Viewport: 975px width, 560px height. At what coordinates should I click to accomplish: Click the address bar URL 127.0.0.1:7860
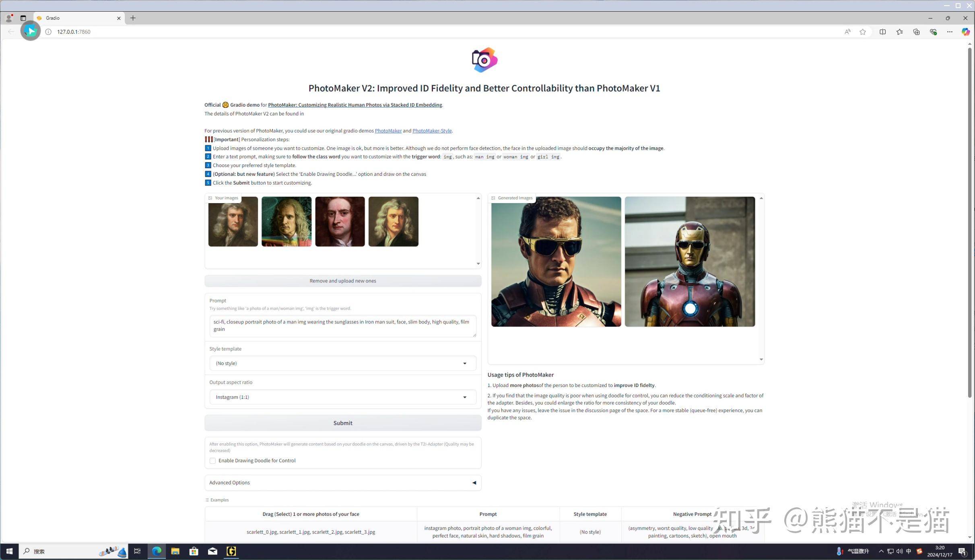click(x=74, y=32)
